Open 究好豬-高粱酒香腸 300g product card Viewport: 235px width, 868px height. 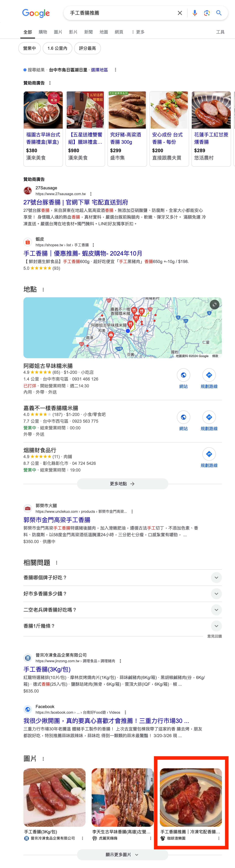click(x=127, y=129)
